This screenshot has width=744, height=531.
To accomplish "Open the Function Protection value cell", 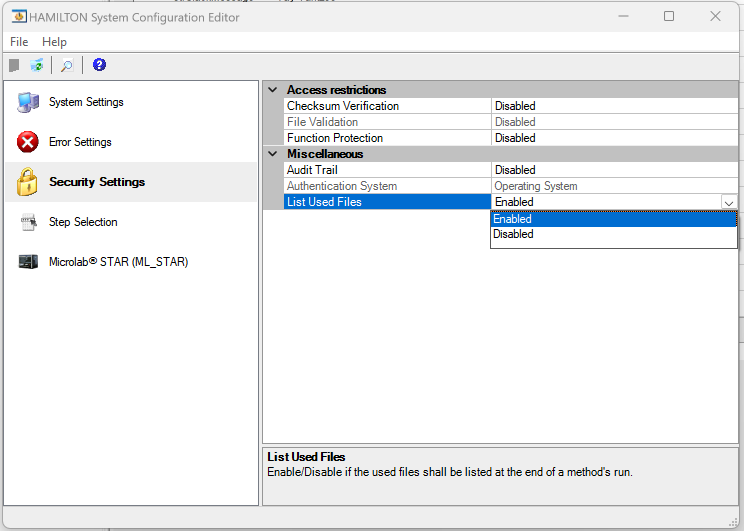I will point(614,138).
